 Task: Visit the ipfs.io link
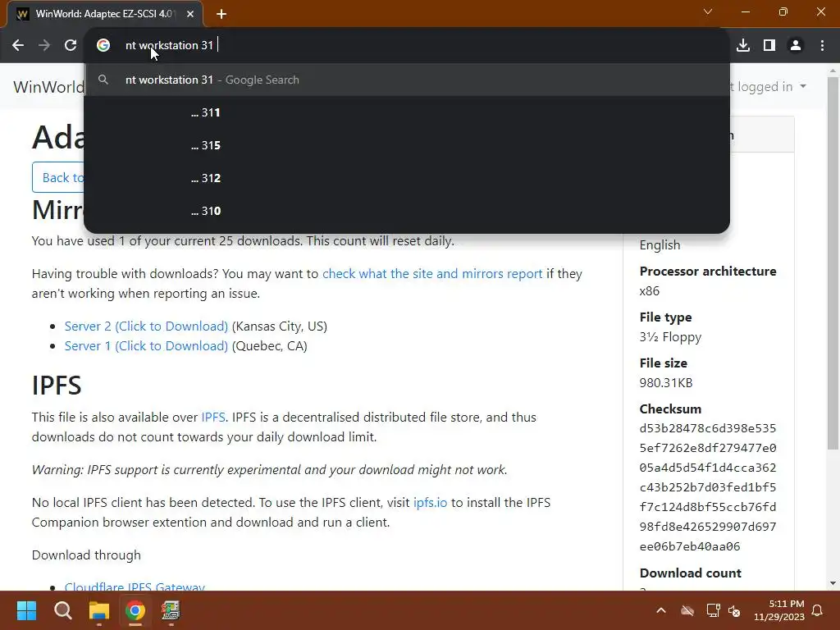[x=430, y=503]
